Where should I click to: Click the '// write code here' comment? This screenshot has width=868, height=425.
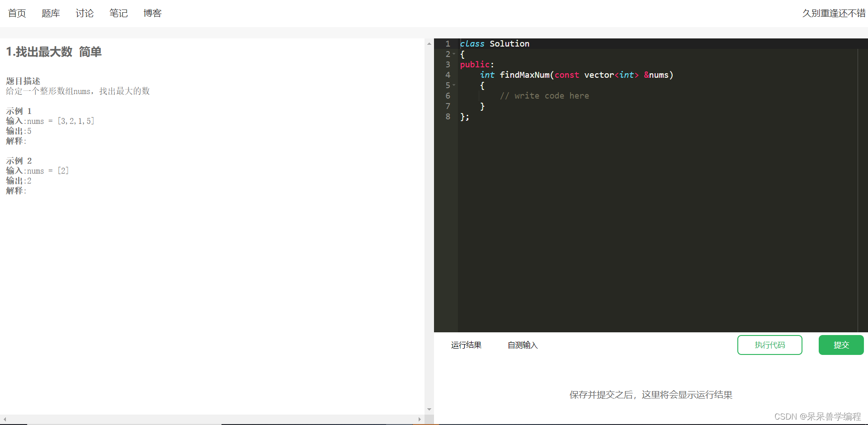coord(544,96)
